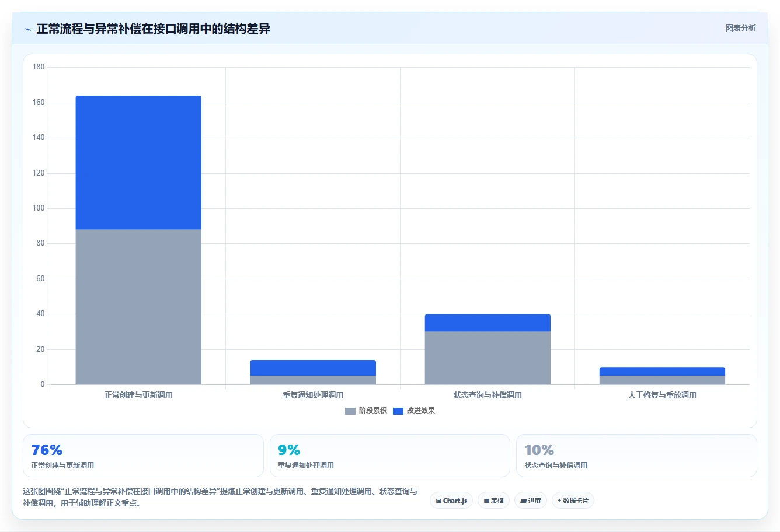This screenshot has width=780, height=532.
Task: Click the 100 y-axis value
Action: (x=39, y=208)
